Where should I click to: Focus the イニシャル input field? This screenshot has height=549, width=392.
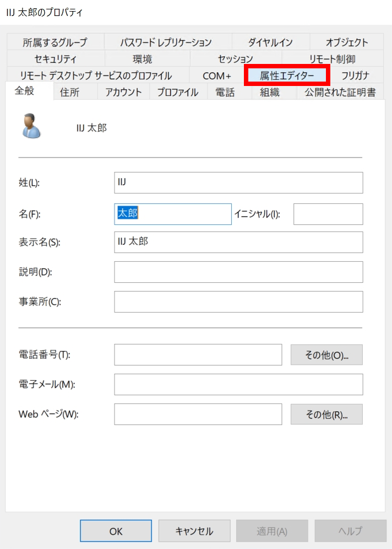tap(328, 214)
